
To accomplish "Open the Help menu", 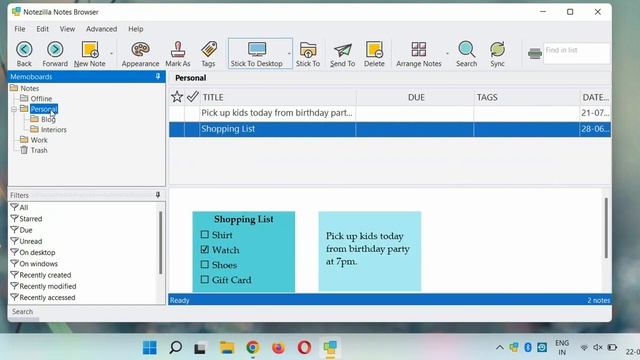I will tap(136, 29).
